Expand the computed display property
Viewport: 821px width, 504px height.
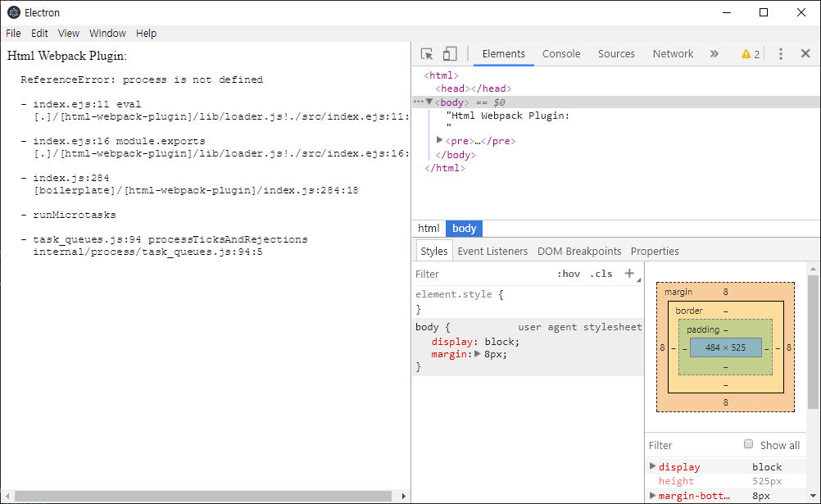[x=652, y=465]
